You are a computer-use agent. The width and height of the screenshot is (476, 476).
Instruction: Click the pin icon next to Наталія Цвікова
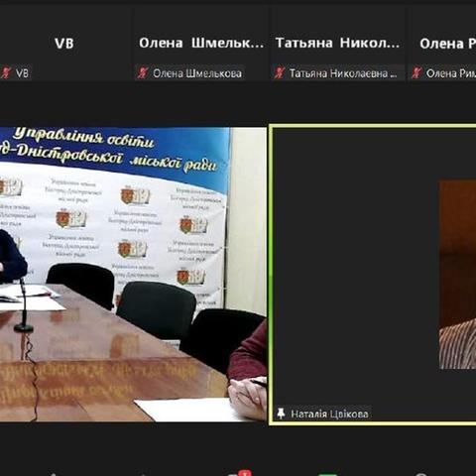(281, 414)
